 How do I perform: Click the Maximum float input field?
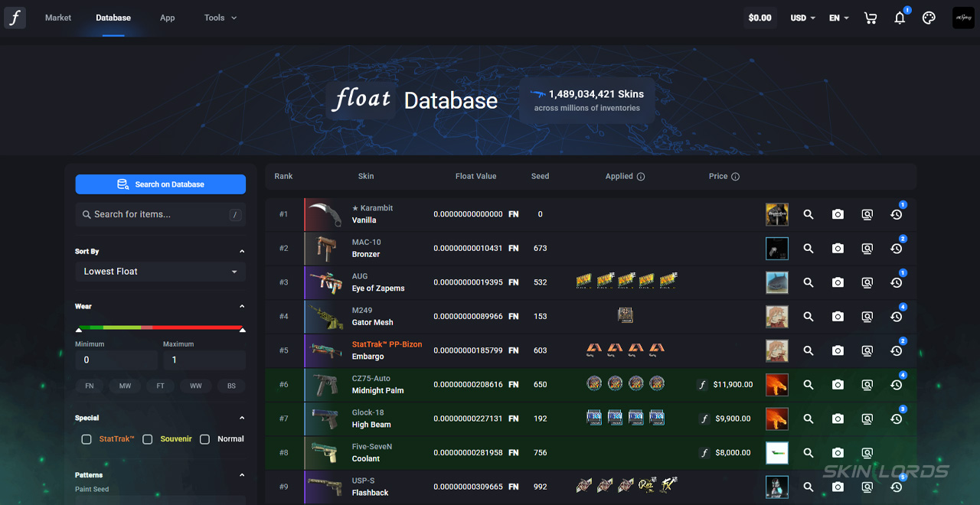click(x=204, y=360)
